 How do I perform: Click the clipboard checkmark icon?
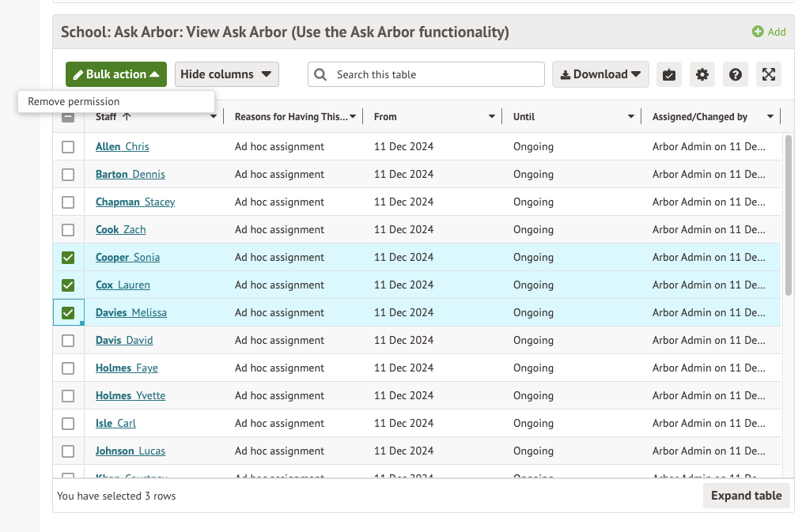click(x=668, y=74)
